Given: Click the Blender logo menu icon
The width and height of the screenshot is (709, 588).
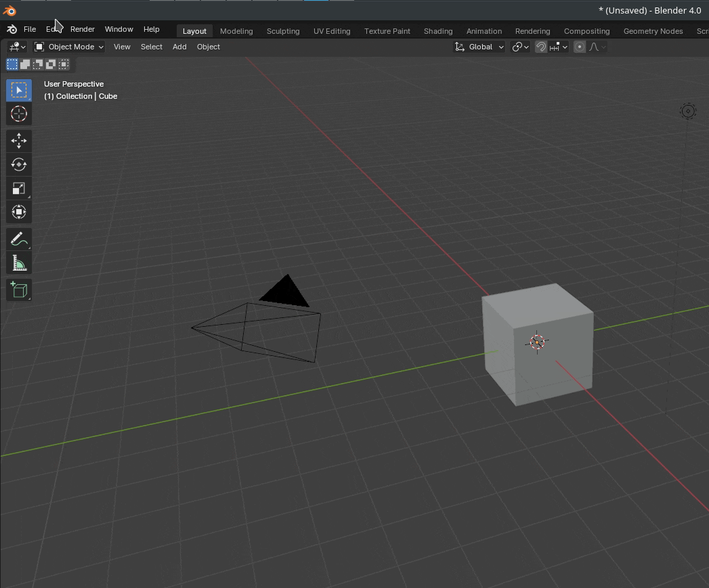Looking at the screenshot, I should pos(12,29).
